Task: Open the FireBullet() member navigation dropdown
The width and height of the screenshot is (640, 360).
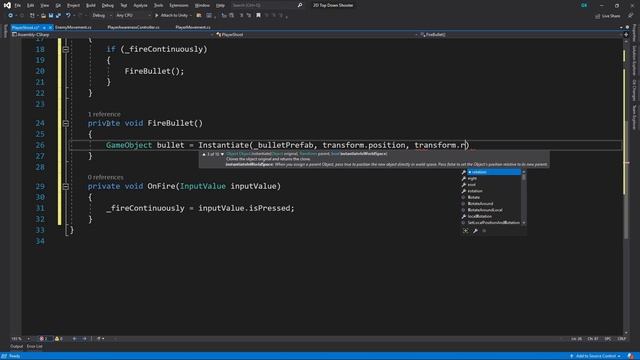Action: coord(520,35)
